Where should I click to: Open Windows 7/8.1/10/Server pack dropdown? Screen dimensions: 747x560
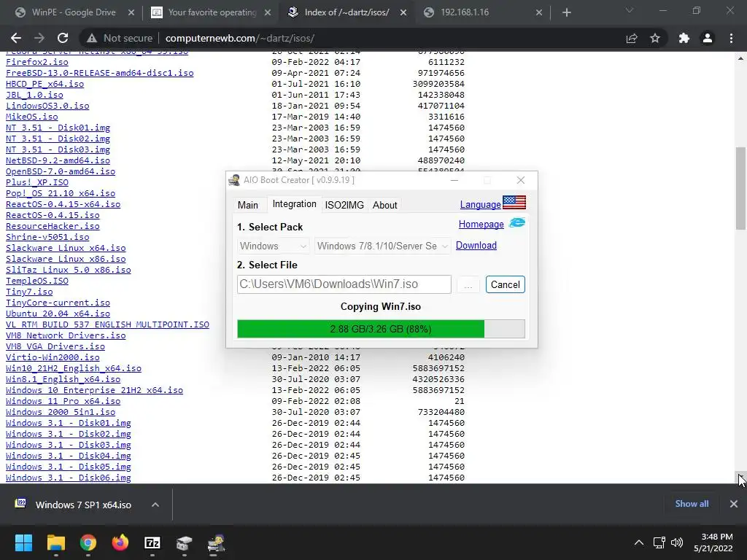click(382, 246)
